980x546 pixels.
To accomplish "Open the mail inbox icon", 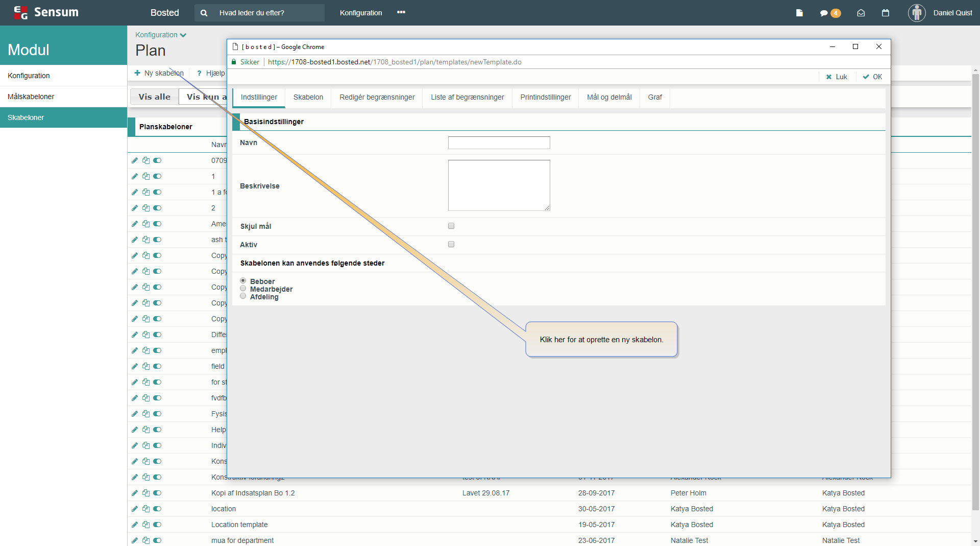I will (861, 13).
